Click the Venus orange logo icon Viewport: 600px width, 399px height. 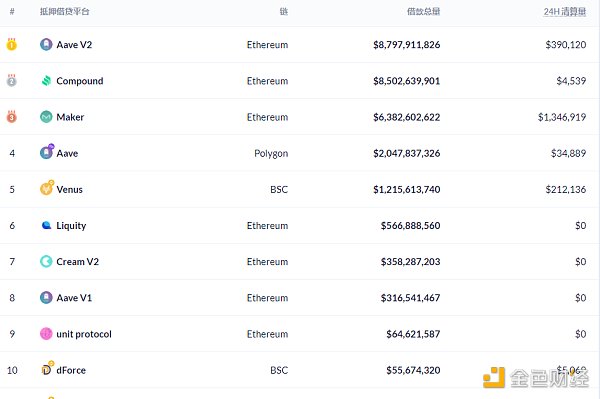point(47,188)
